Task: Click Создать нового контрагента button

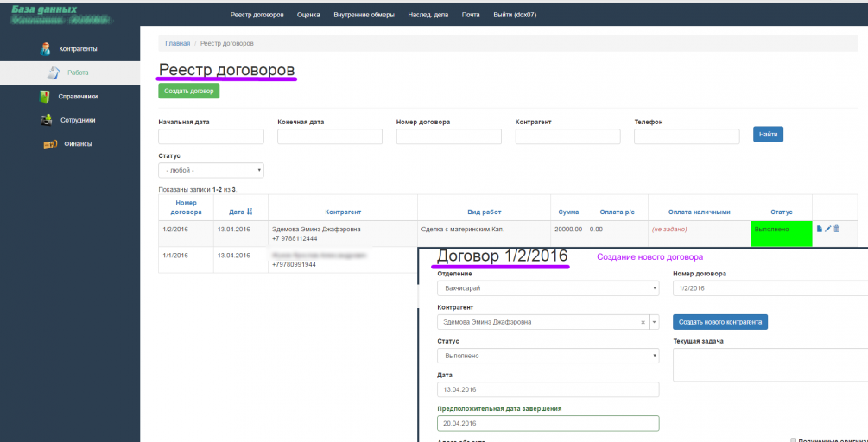Action: click(x=720, y=322)
